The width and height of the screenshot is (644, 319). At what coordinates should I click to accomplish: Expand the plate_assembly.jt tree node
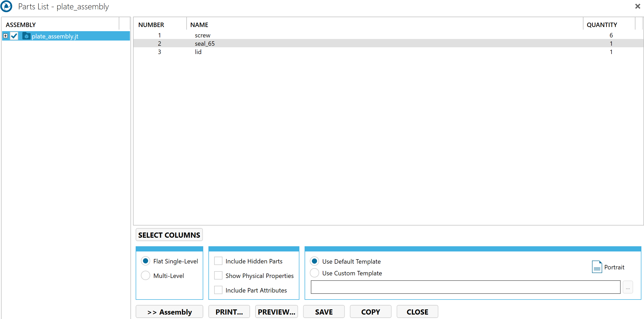coord(5,36)
